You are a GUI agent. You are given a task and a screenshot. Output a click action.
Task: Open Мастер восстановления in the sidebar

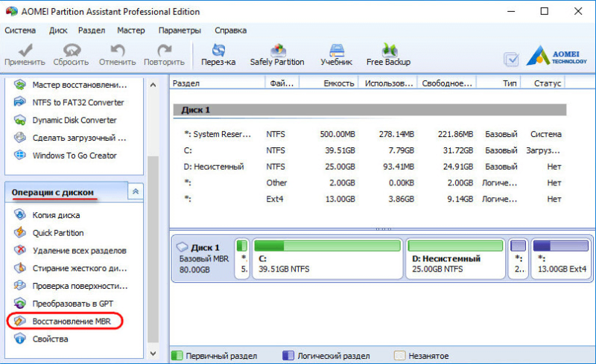(x=71, y=85)
